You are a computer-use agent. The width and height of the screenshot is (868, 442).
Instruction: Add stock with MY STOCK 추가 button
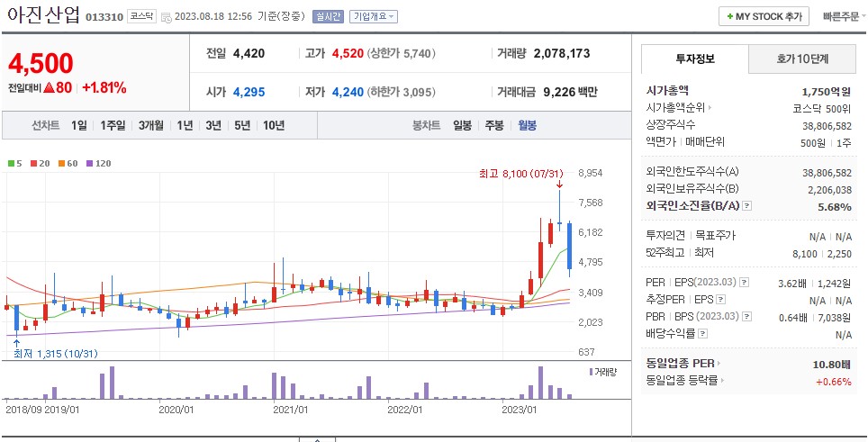pos(764,16)
